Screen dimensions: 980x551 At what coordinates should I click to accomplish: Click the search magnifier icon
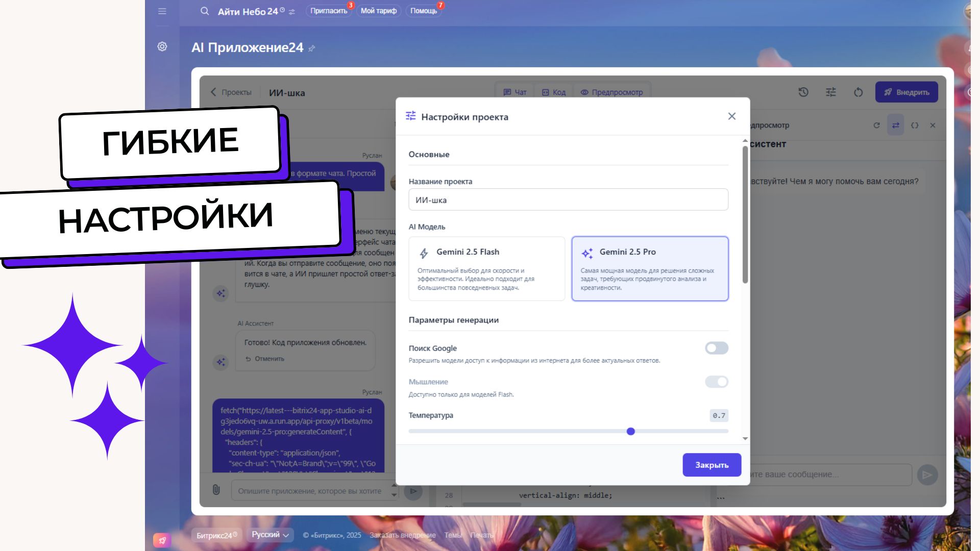click(x=205, y=11)
